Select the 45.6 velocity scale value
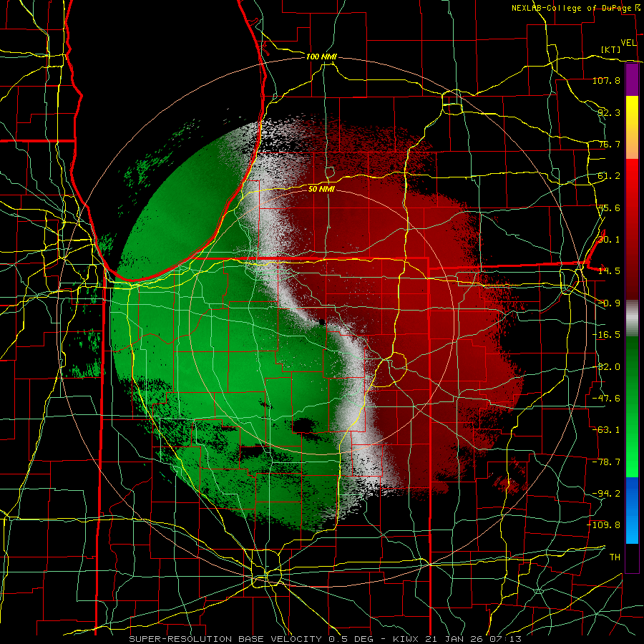This screenshot has width=644, height=644. pyautogui.click(x=609, y=208)
